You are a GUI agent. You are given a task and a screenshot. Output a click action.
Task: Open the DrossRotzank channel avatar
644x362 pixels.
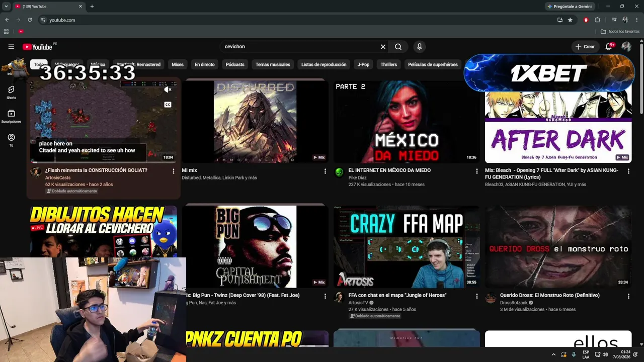click(x=491, y=298)
